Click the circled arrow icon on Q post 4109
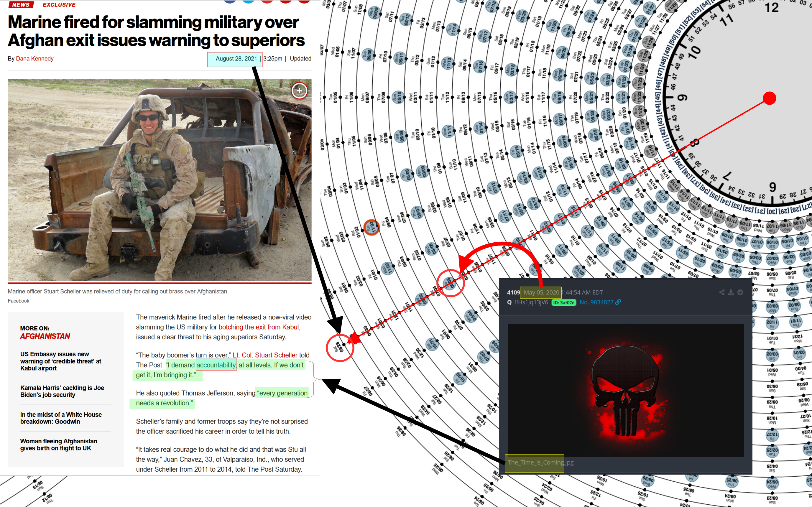 (x=740, y=292)
